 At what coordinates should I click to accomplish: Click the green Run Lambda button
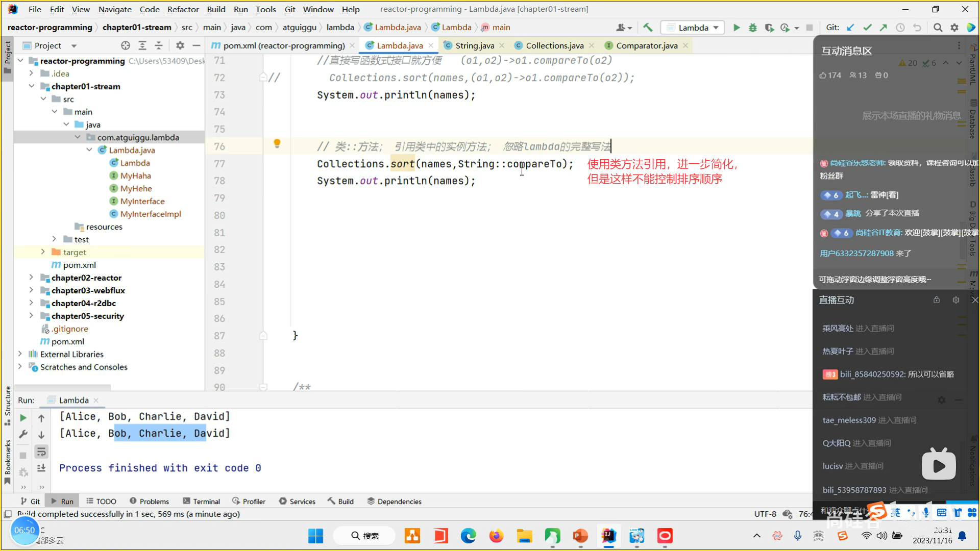(737, 28)
